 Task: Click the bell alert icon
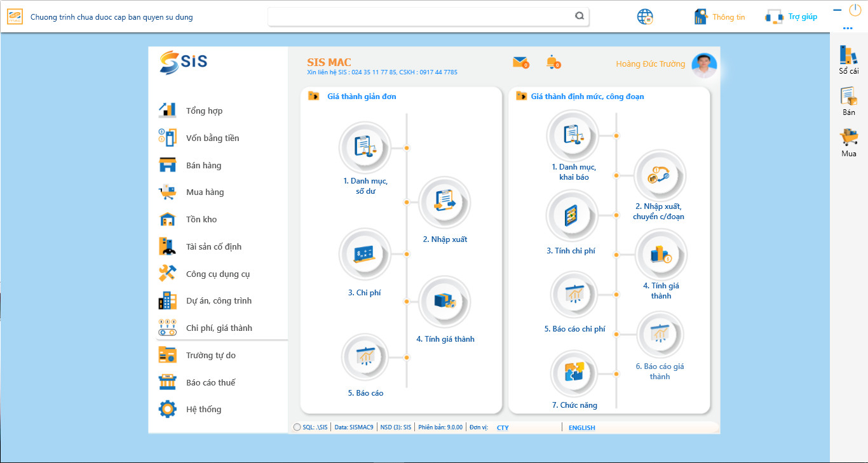coord(552,62)
